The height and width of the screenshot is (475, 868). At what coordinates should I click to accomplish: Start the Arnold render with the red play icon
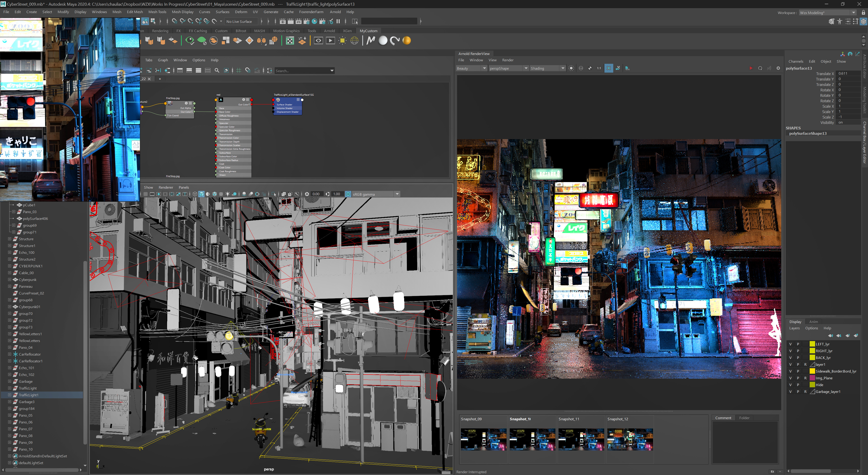tap(751, 68)
